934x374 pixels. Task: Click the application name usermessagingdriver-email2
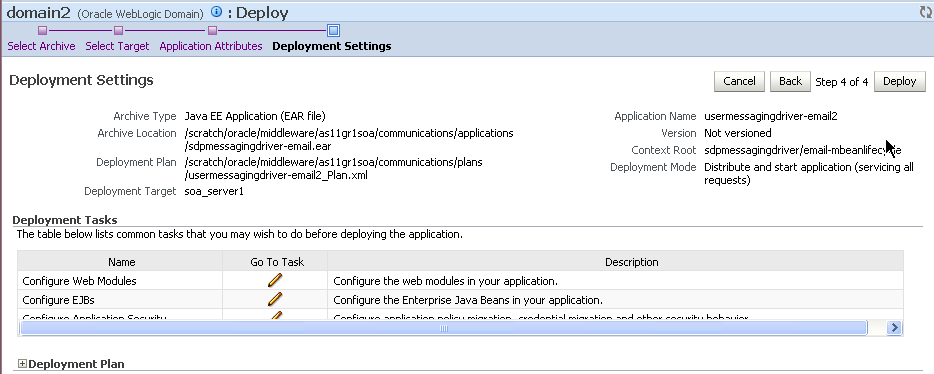point(771,116)
